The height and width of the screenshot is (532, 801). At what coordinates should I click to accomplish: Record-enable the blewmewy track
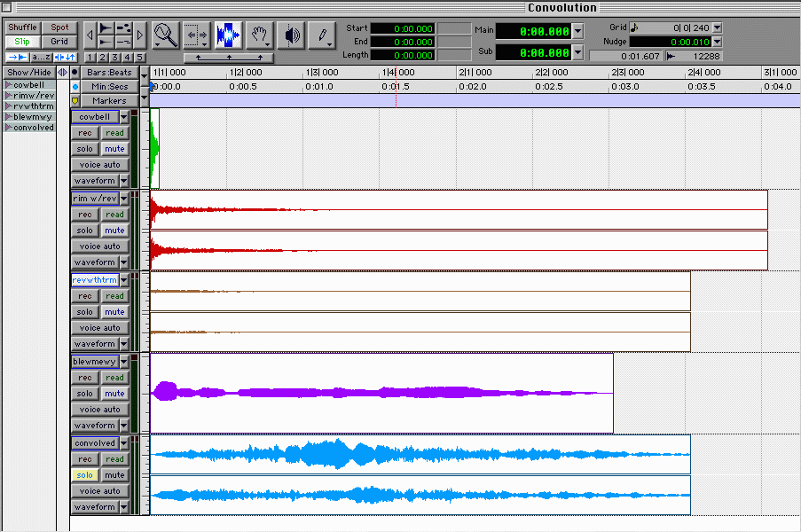click(85, 378)
